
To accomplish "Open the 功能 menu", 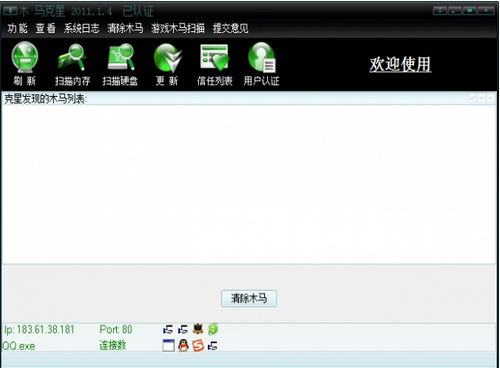I will (x=17, y=28).
